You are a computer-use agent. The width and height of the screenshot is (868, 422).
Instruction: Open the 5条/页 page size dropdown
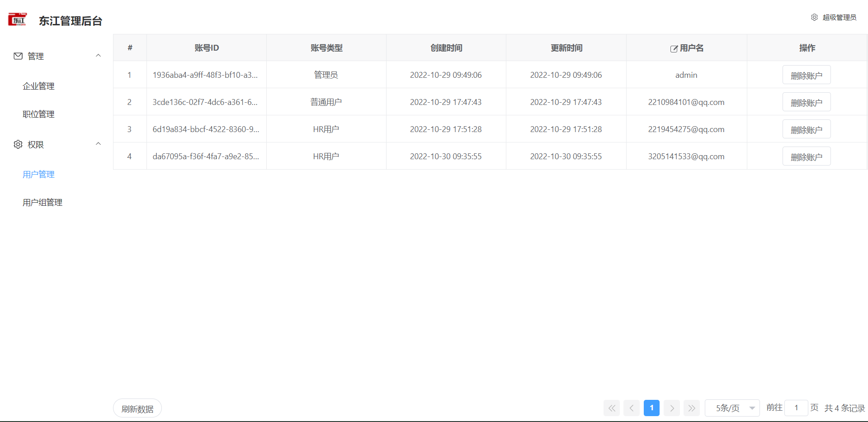(x=732, y=408)
